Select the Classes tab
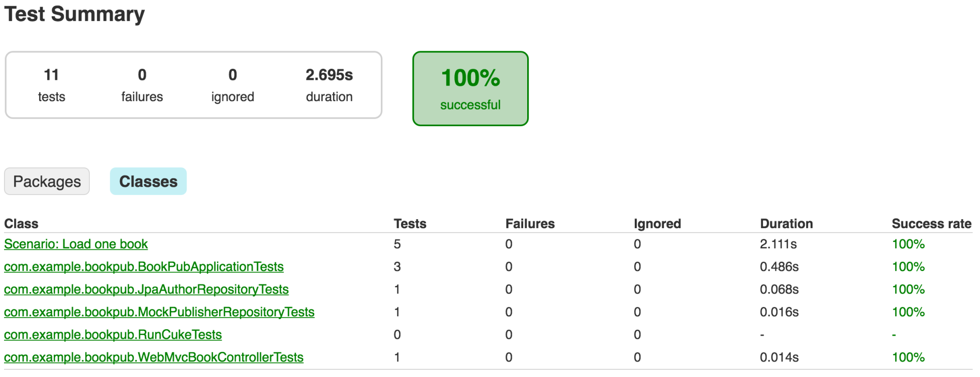 point(148,181)
